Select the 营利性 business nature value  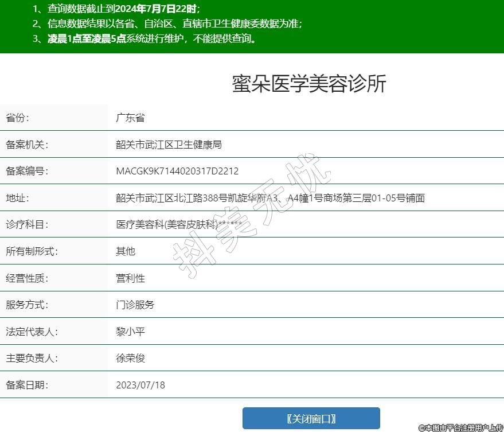pos(130,278)
